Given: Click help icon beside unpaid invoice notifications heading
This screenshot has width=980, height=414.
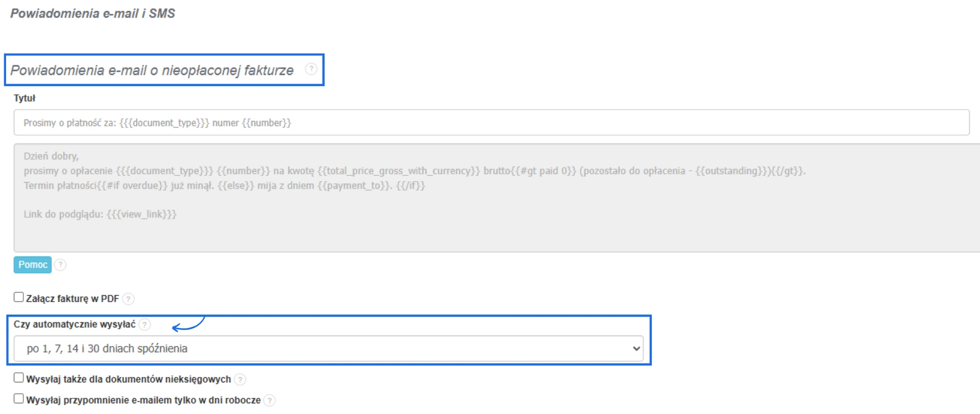Looking at the screenshot, I should coord(311,69).
